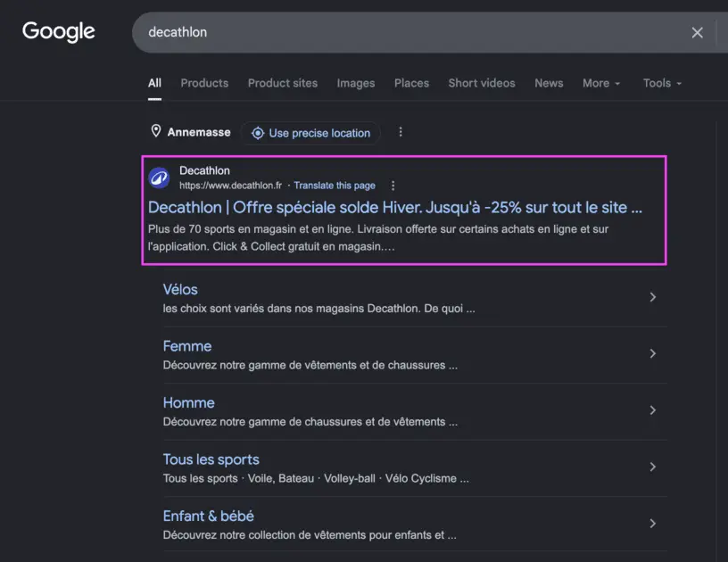This screenshot has height=562, width=728.
Task: Click the Decathlon site name
Action: click(x=204, y=170)
